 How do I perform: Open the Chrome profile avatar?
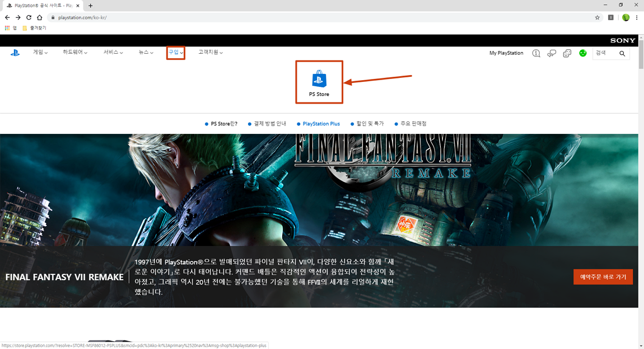[x=626, y=17]
